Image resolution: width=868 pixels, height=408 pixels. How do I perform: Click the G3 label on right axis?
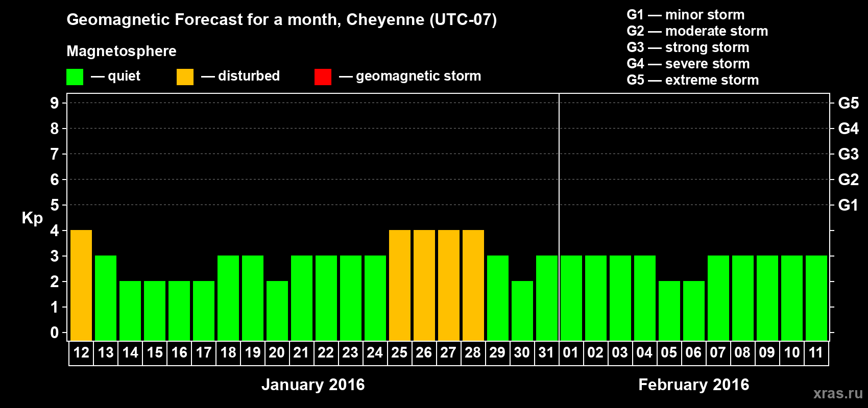tap(848, 154)
